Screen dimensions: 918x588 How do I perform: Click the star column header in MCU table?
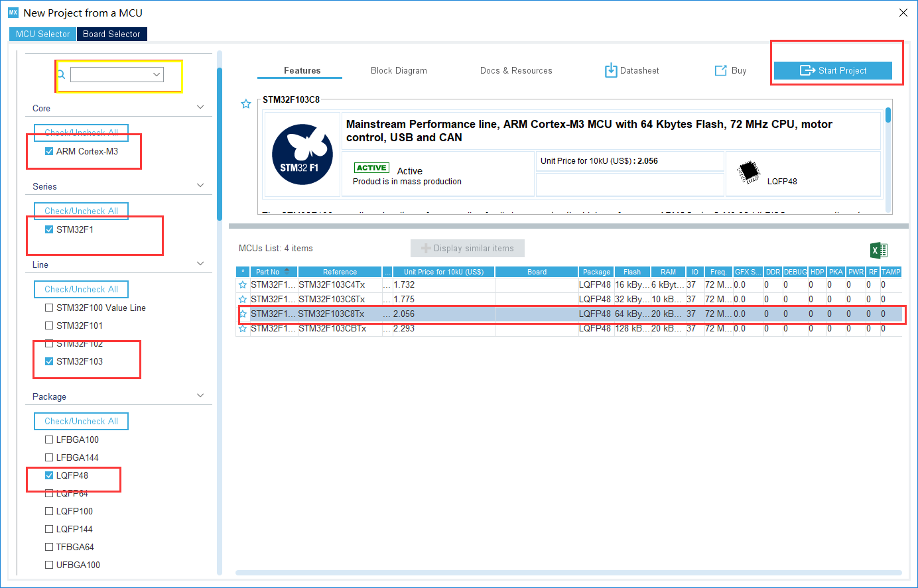tap(243, 272)
